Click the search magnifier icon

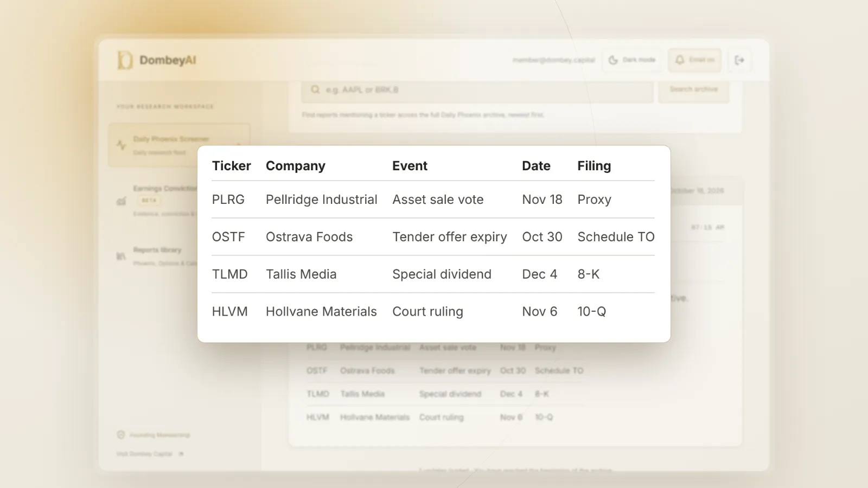tap(315, 89)
